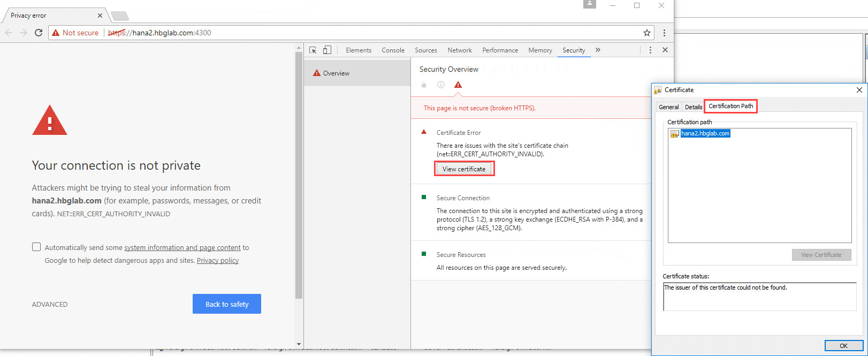Click the info circle icon in Security Overview

441,85
